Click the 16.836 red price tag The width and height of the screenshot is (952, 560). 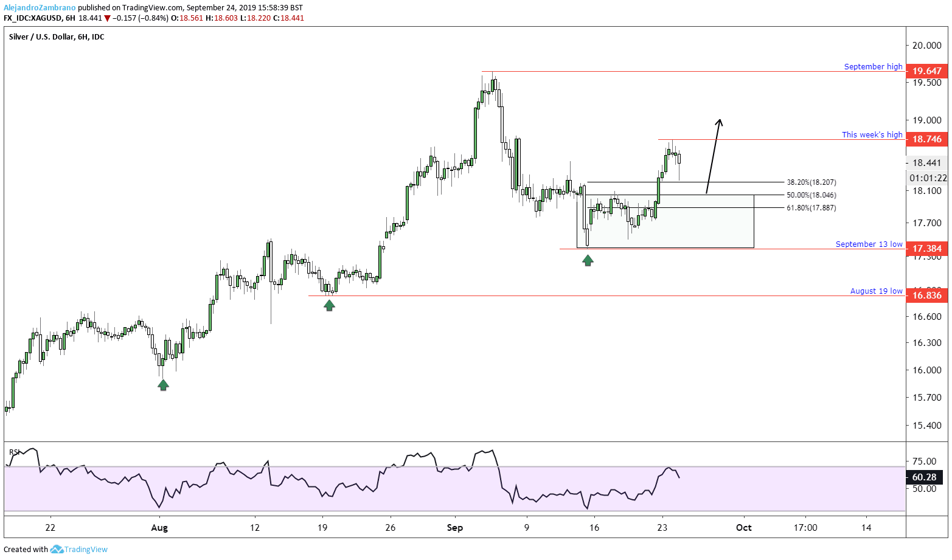click(926, 296)
